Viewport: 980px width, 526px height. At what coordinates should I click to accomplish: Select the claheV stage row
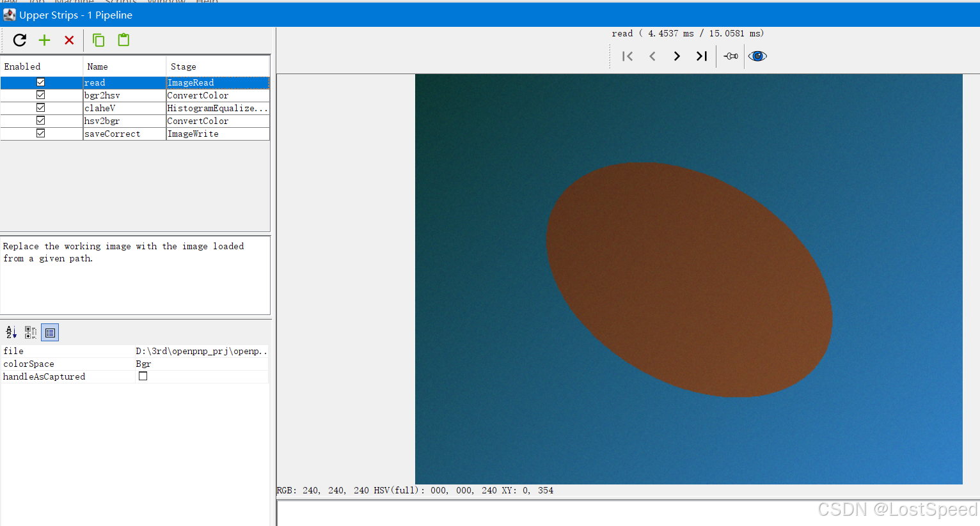(x=135, y=108)
